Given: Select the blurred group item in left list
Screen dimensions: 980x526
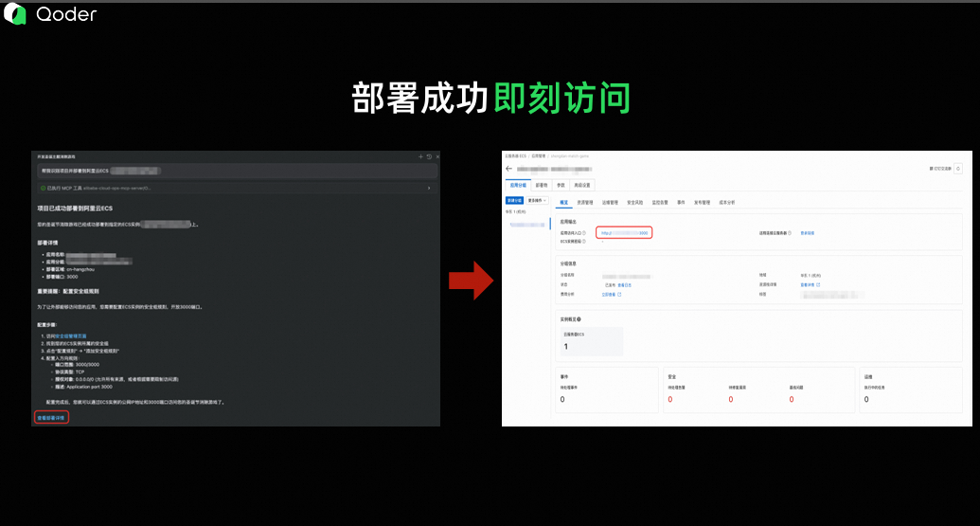Looking at the screenshot, I should (526, 225).
